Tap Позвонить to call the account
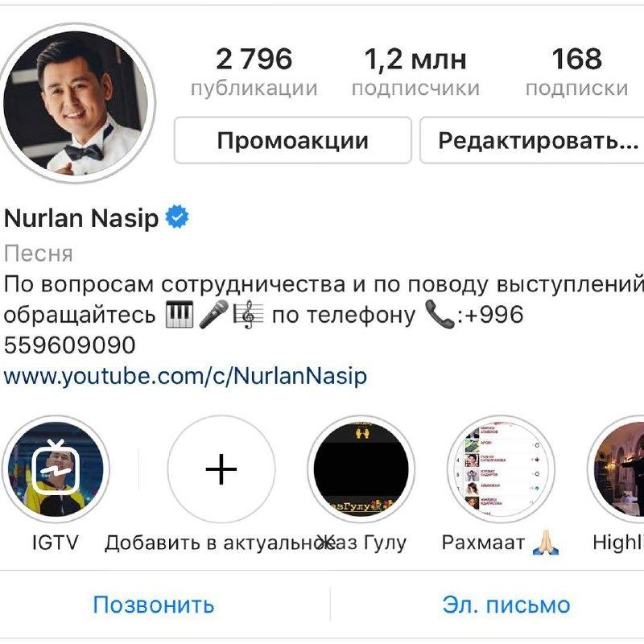 coord(154,605)
